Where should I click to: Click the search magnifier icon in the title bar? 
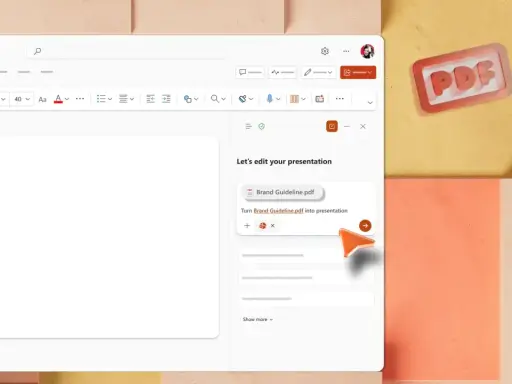38,51
